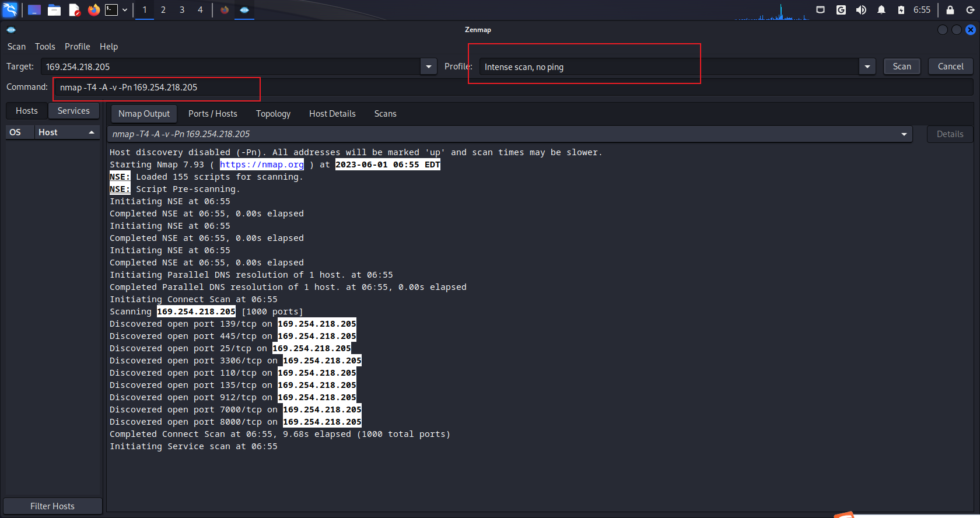Screen dimensions: 980x518
Task: Start the scan with the Scan button
Action: (x=901, y=66)
